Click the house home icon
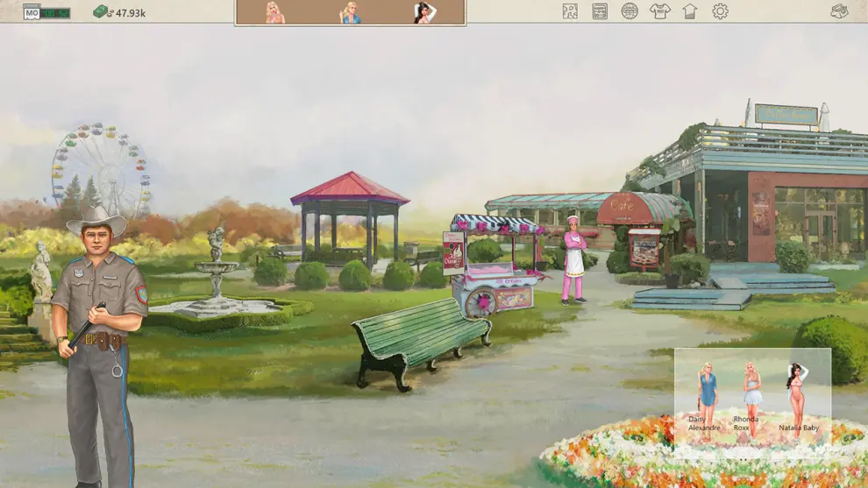This screenshot has height=488, width=868. (690, 11)
